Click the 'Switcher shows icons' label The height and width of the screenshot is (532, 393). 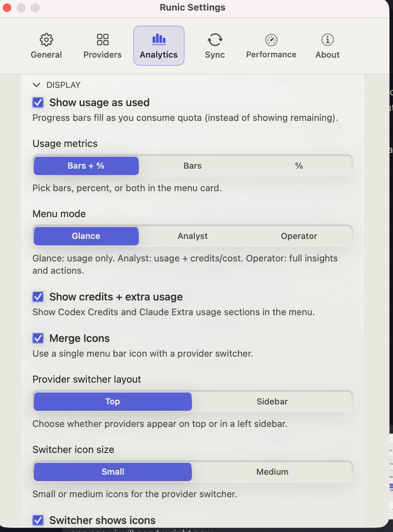[103, 520]
